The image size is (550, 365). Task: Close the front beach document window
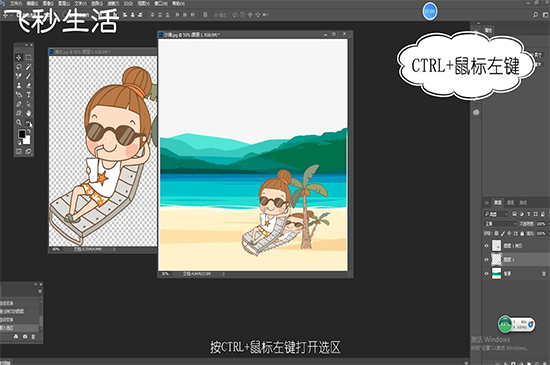pos(344,34)
